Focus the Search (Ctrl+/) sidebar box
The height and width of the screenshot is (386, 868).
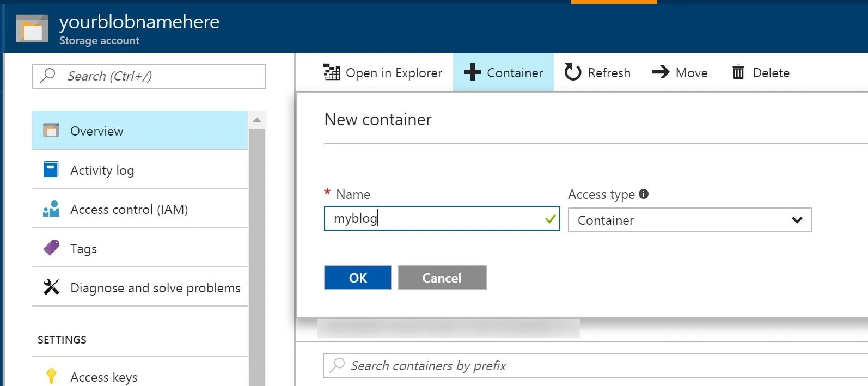click(x=149, y=76)
